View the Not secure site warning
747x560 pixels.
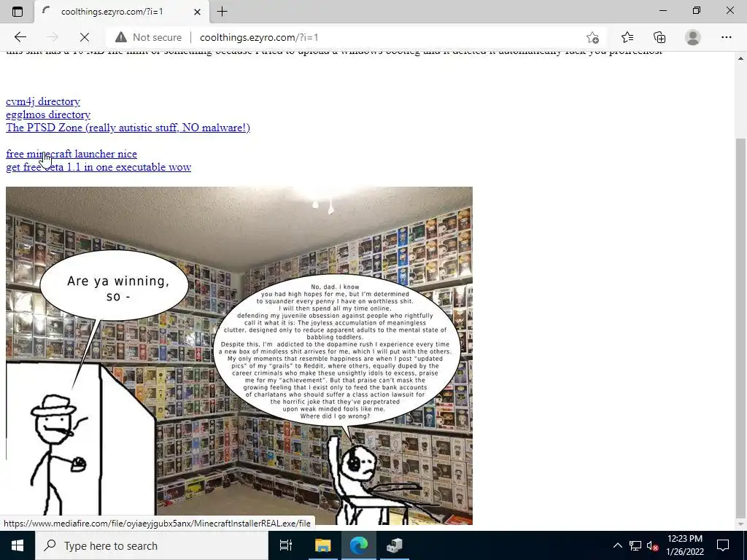[x=149, y=37]
